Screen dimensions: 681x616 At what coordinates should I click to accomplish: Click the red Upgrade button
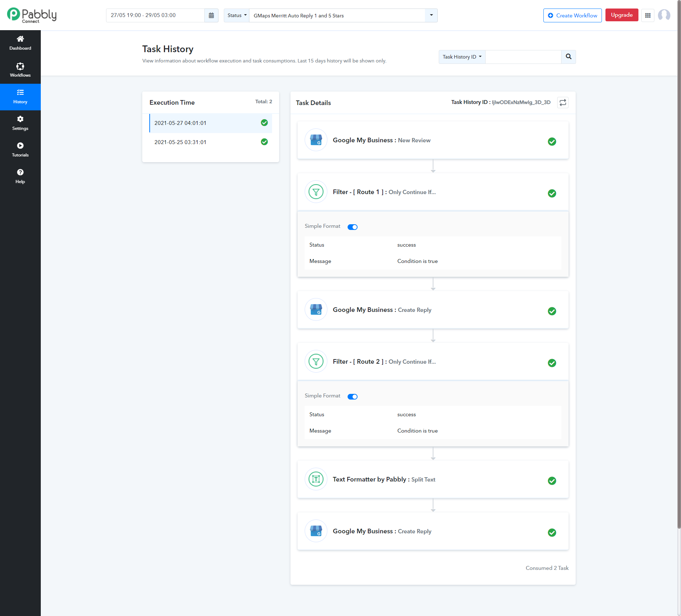[x=622, y=15]
